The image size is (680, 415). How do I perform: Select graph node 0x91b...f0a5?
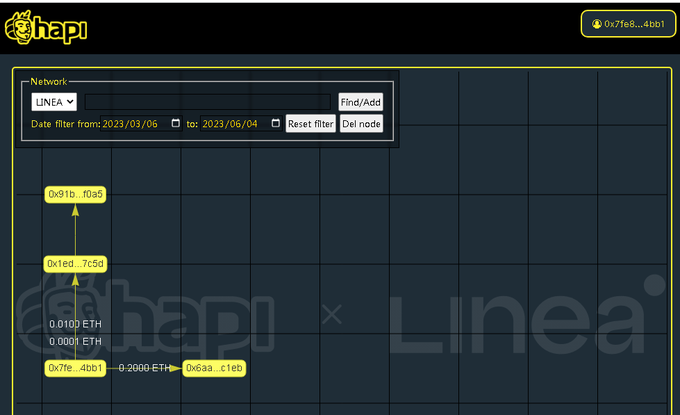75,194
